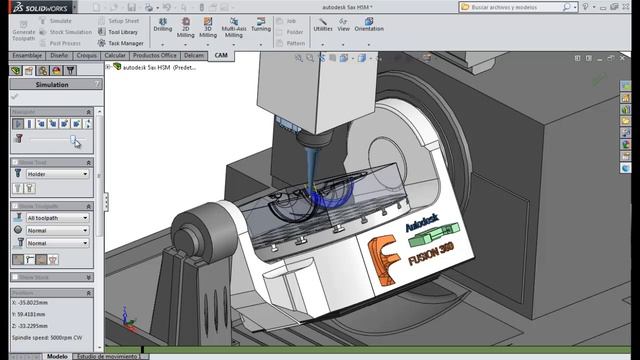This screenshot has width=640, height=360.
Task: Collapse the Position section
Action: point(89,293)
